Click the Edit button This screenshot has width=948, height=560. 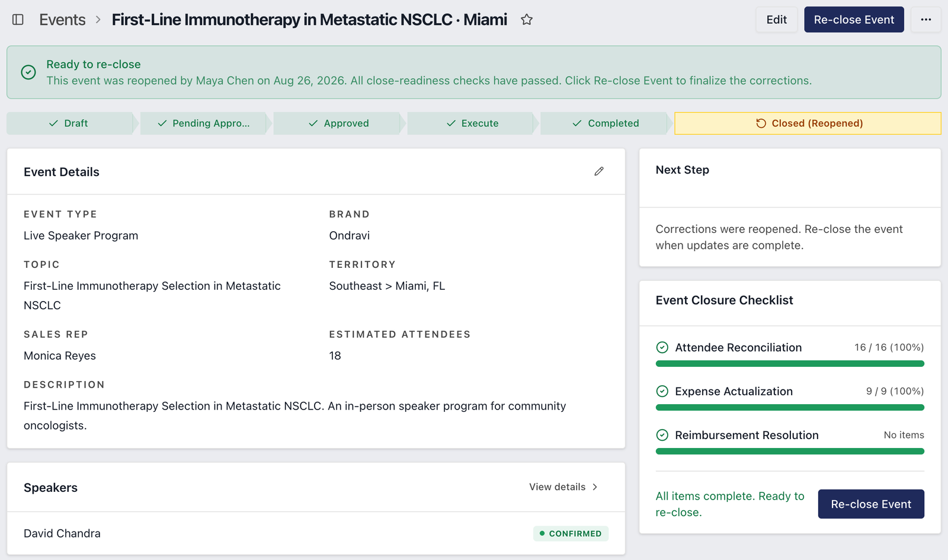pos(777,20)
